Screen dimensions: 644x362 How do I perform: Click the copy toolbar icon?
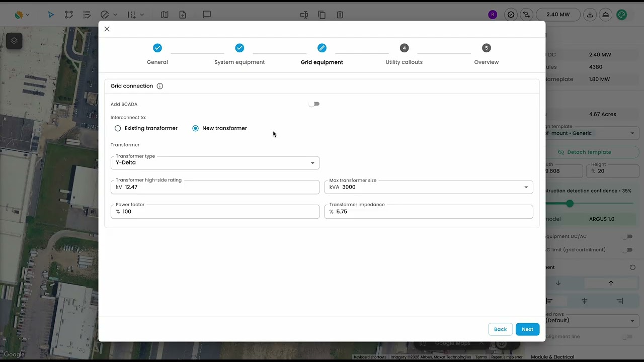(322, 15)
